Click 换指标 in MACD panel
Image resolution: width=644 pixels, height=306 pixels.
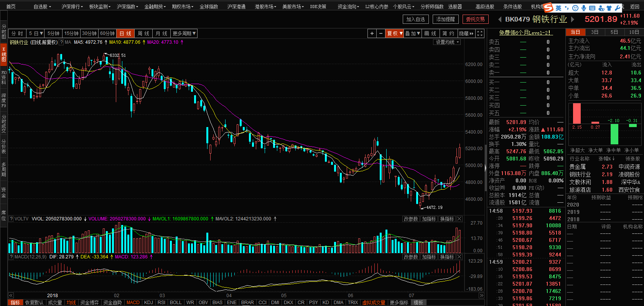[x=447, y=257]
